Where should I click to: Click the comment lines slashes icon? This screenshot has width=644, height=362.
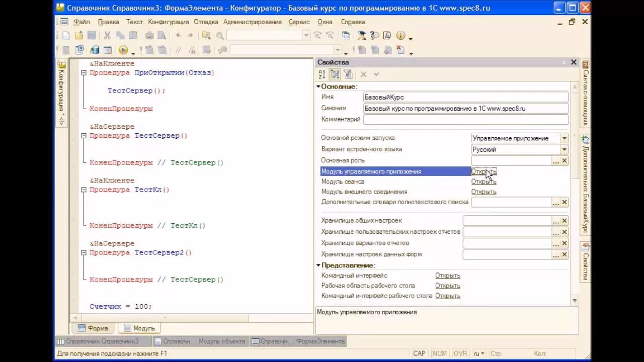[178, 50]
